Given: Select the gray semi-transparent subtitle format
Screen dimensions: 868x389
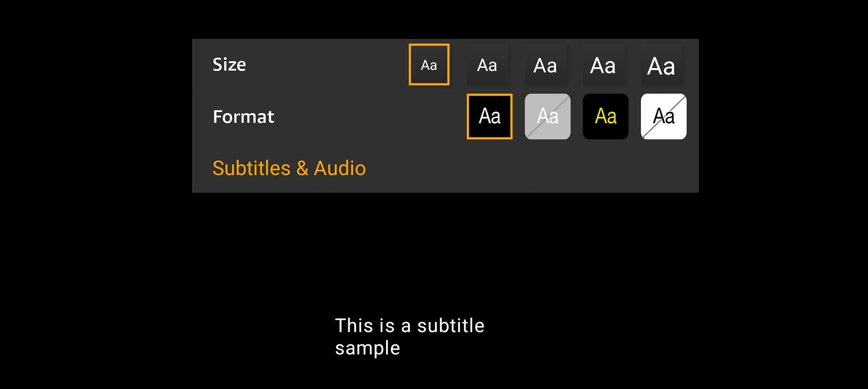Looking at the screenshot, I should (548, 116).
